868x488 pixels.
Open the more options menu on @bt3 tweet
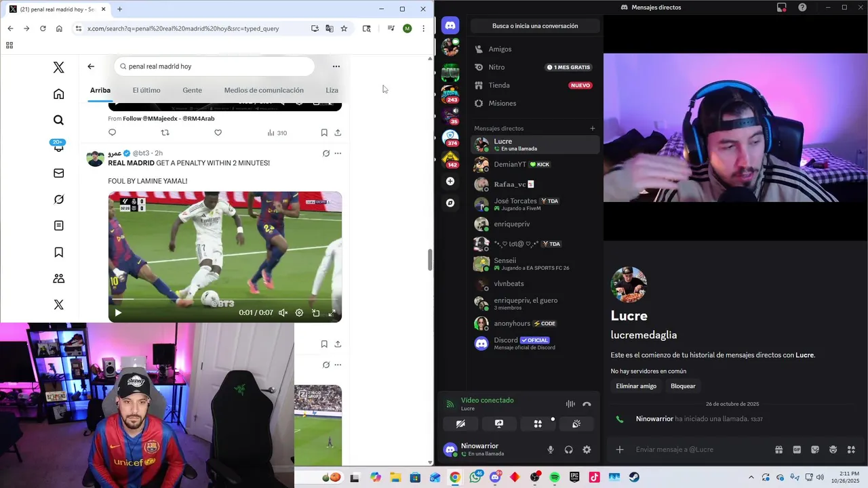click(338, 153)
